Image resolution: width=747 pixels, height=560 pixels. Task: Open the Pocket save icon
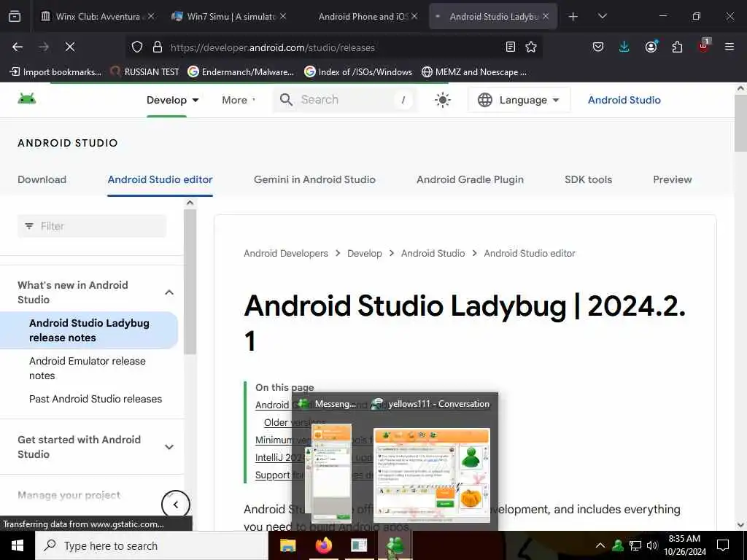pos(598,47)
